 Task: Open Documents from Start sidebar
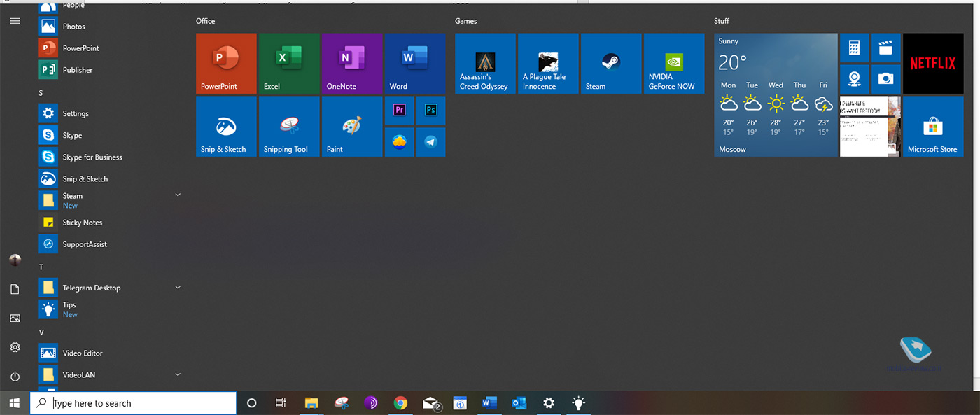click(15, 289)
